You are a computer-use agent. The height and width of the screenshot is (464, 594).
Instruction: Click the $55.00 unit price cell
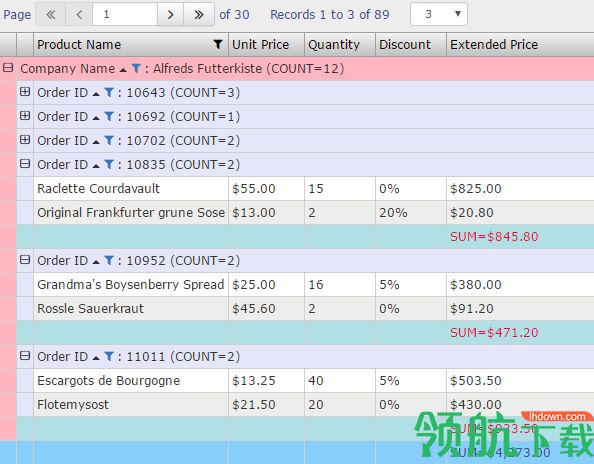pyautogui.click(x=267, y=189)
